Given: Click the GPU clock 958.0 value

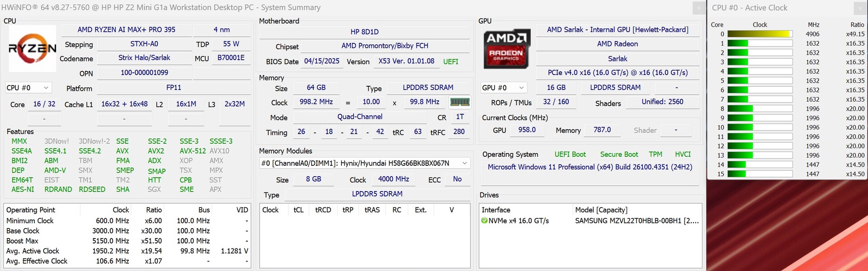Looking at the screenshot, I should tap(527, 130).
